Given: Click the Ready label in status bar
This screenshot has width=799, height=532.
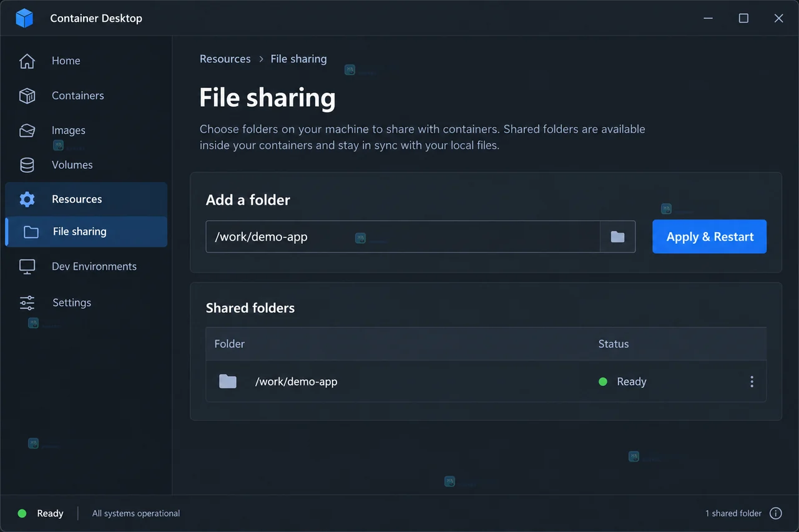Looking at the screenshot, I should pos(50,513).
